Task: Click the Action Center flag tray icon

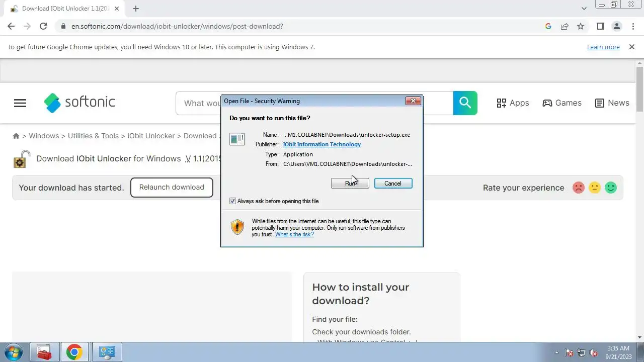Action: coord(569,352)
